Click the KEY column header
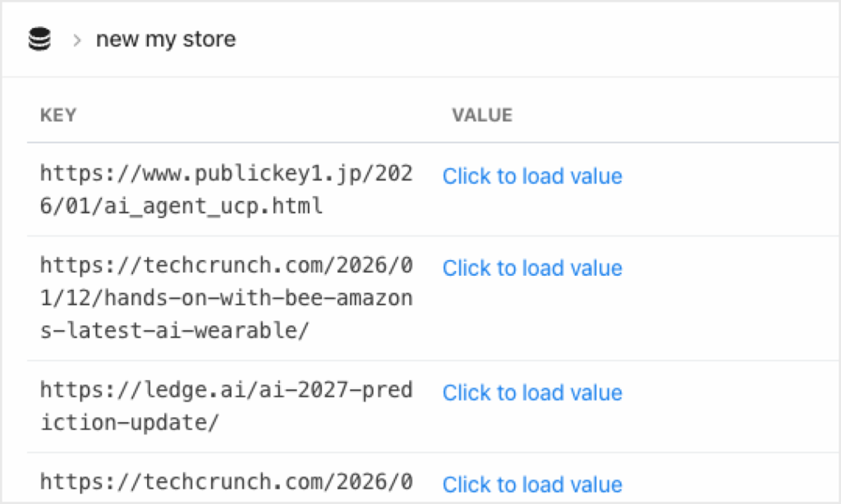841x504 pixels. [x=58, y=116]
